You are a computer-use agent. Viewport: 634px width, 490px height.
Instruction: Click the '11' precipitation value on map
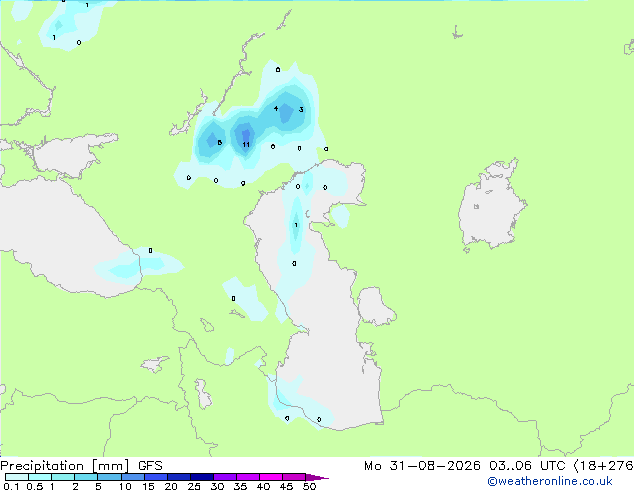tap(246, 144)
